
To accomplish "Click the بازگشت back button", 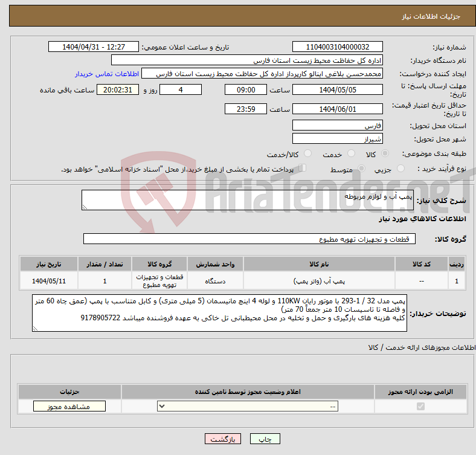I will point(224,439).
